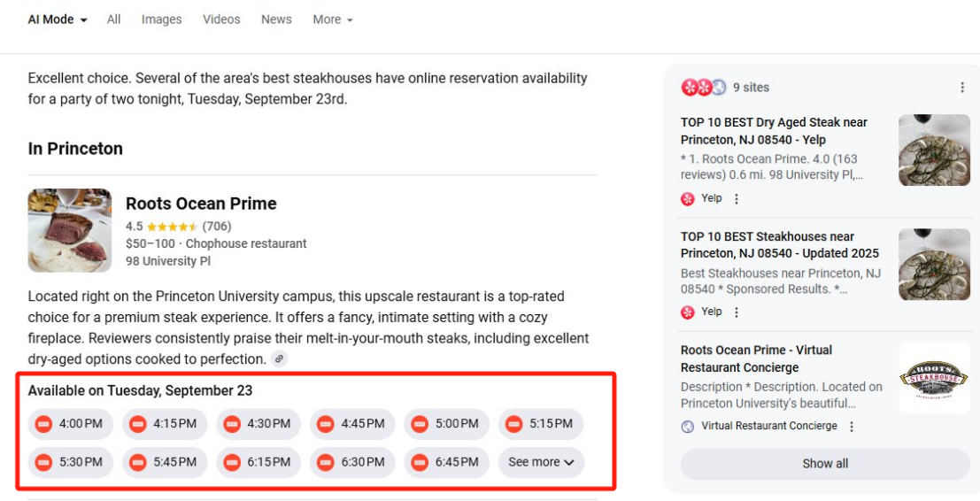Switch to the News tab

276,19
